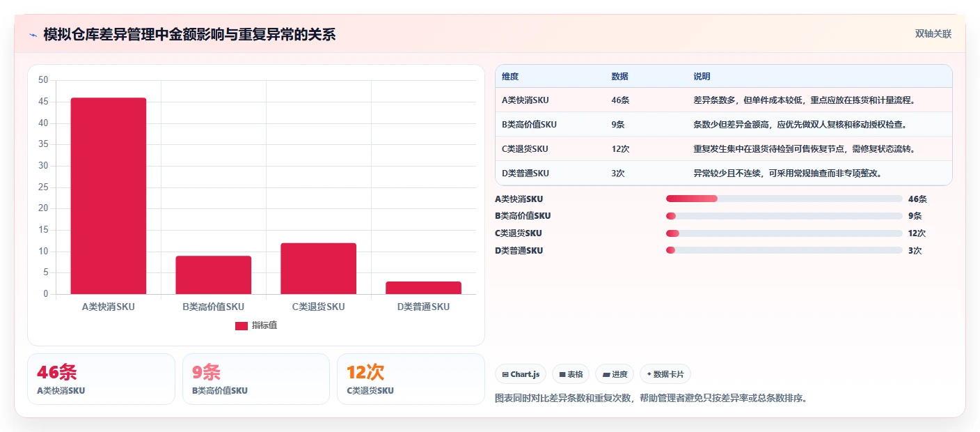
Task: Click the 46条 cell in the table
Action: coord(620,100)
